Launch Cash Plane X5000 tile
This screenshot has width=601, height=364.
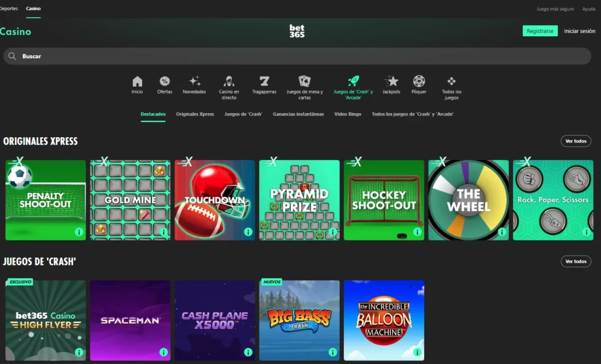[215, 321]
